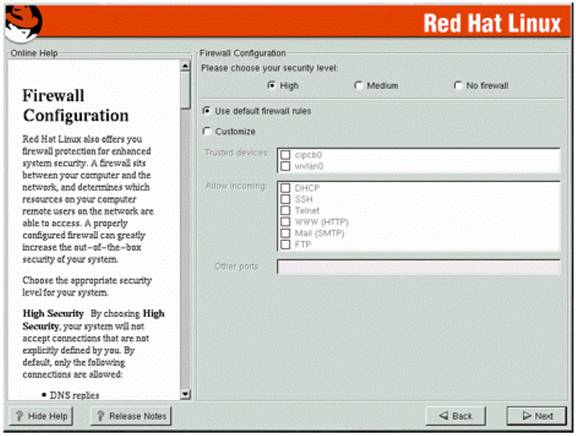Click the 'Red Hat Linux' banner title
Screen dimensions: 576x436
(492, 24)
